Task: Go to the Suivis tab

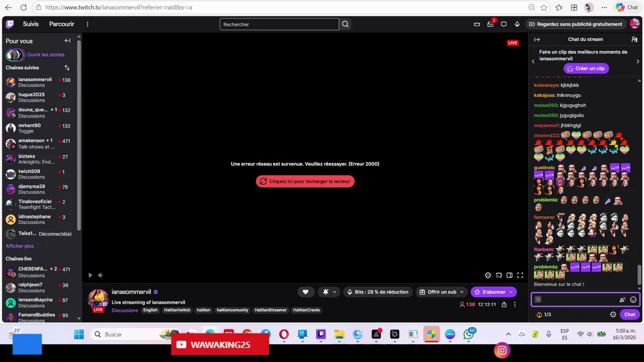Action: coord(31,24)
